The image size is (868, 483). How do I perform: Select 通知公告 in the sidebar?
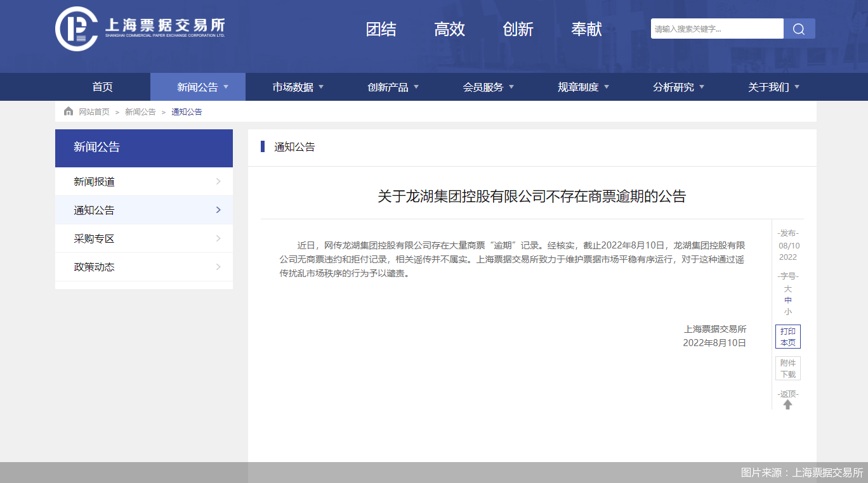point(144,210)
